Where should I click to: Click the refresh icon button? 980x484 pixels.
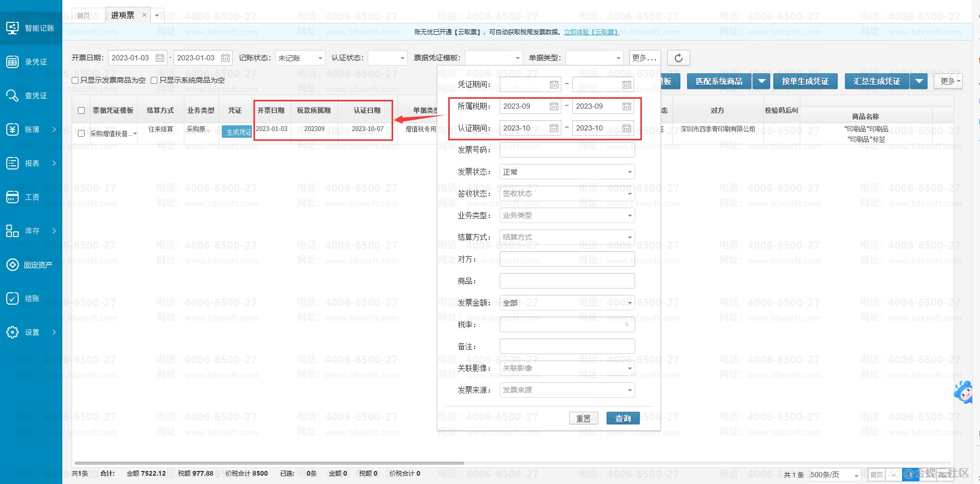(678, 58)
